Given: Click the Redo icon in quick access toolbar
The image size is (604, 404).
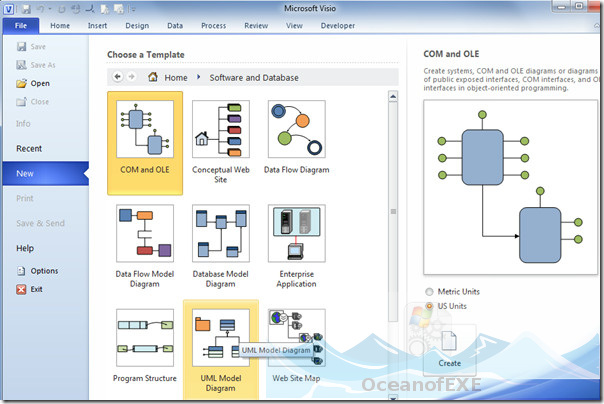Looking at the screenshot, I should [62, 8].
